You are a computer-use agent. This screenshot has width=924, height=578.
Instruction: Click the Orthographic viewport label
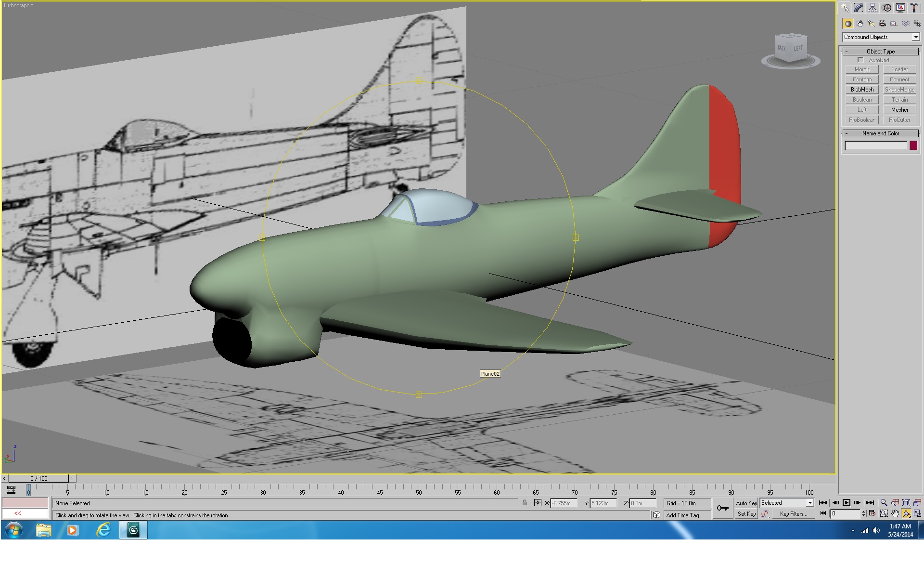point(19,5)
